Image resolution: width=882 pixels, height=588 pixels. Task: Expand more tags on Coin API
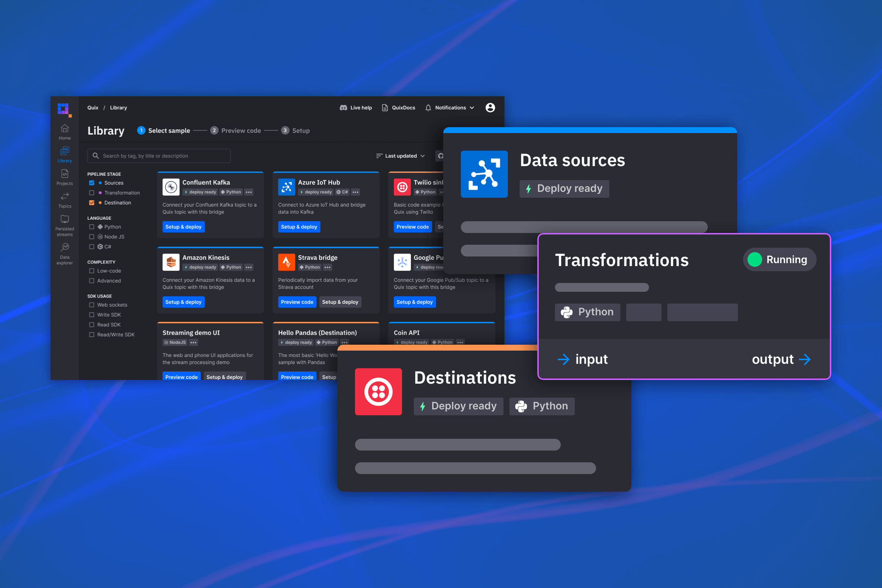click(x=460, y=343)
